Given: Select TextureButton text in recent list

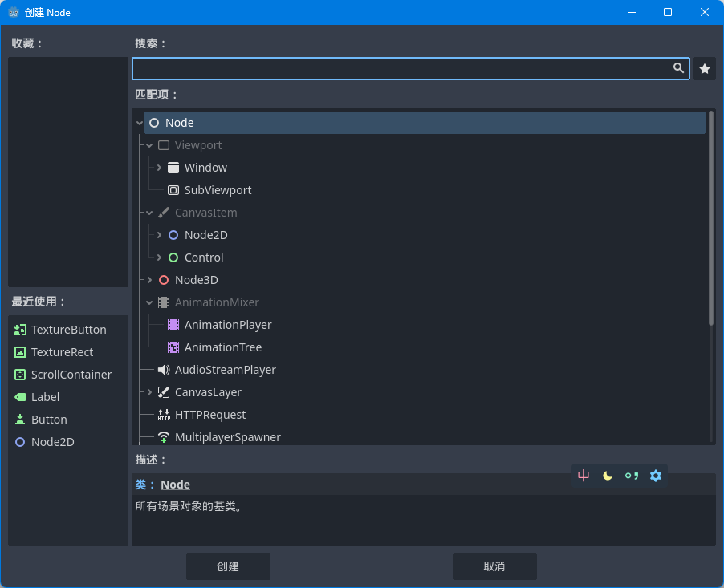Looking at the screenshot, I should pyautogui.click(x=69, y=330).
